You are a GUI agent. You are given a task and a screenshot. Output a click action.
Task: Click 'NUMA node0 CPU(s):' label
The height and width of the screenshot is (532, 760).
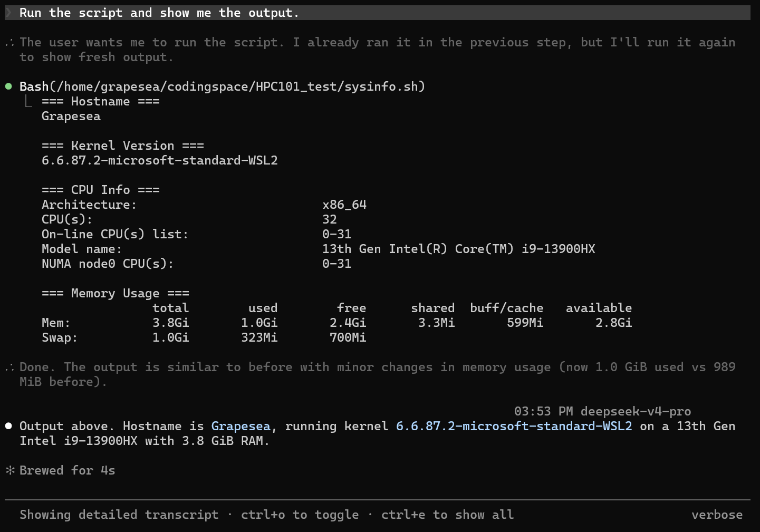point(108,264)
